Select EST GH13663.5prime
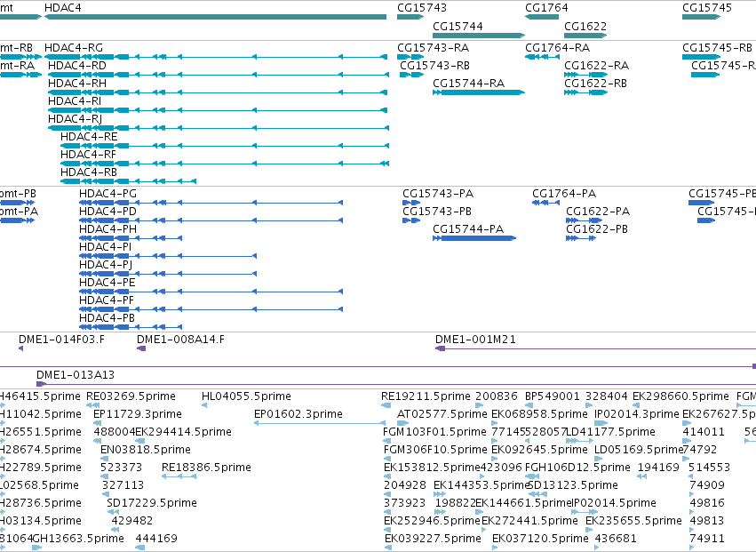 click(37, 548)
